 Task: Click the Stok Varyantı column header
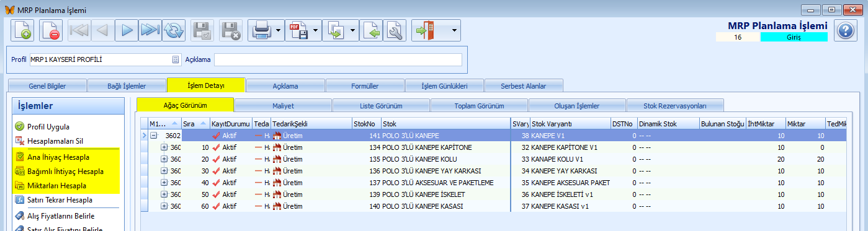click(570, 123)
